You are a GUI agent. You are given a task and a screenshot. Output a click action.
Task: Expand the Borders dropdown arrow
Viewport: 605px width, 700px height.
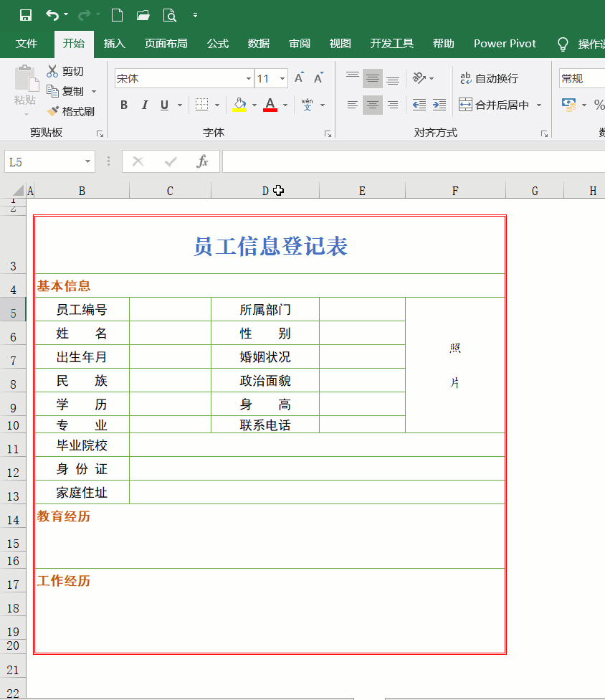click(217, 105)
